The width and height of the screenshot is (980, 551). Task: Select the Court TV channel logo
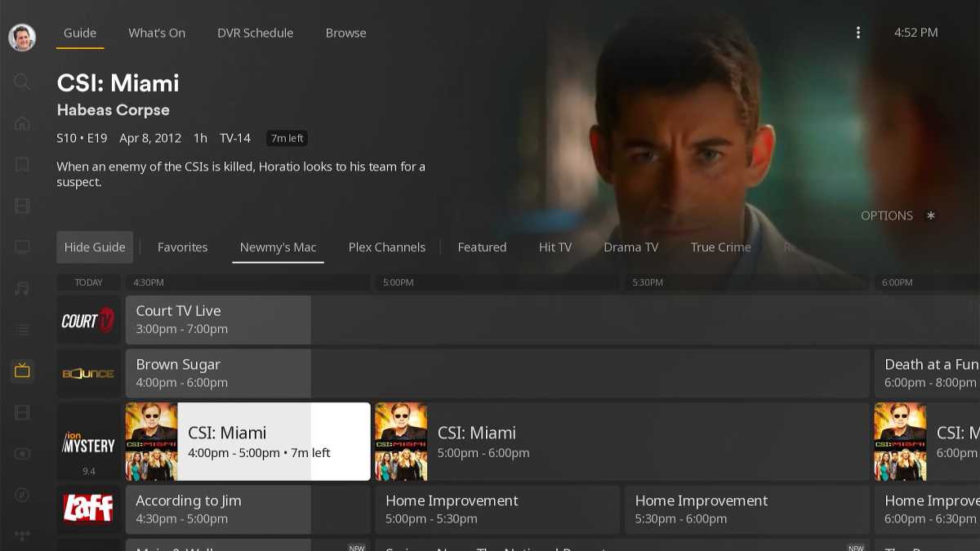coord(88,320)
